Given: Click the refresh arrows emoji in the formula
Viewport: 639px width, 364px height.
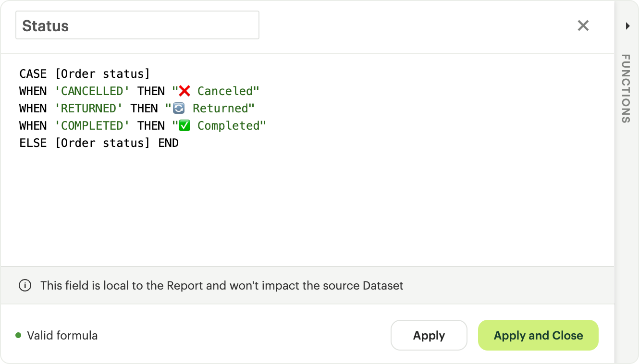Looking at the screenshot, I should [179, 109].
